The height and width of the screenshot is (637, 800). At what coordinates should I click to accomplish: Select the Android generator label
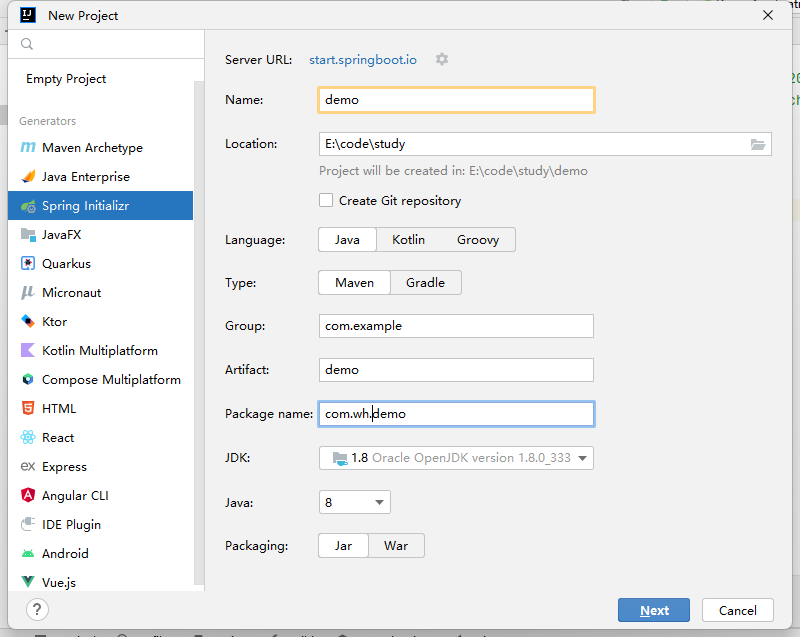pos(65,553)
